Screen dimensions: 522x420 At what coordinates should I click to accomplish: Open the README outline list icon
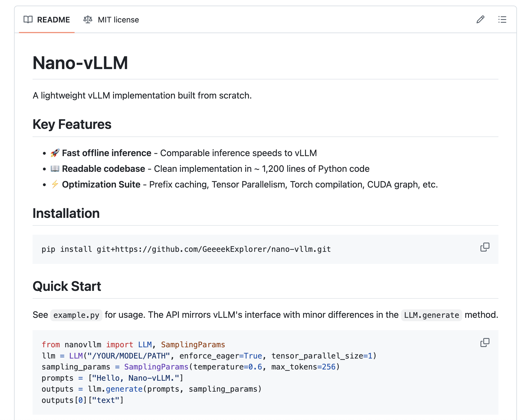[502, 20]
